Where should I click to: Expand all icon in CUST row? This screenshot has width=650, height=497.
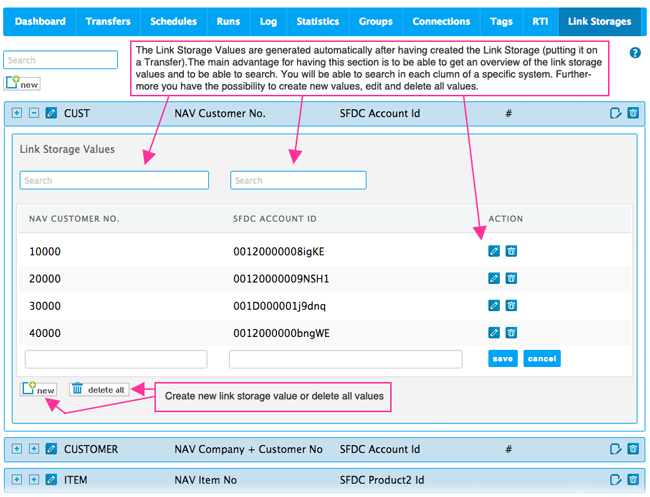[17, 113]
